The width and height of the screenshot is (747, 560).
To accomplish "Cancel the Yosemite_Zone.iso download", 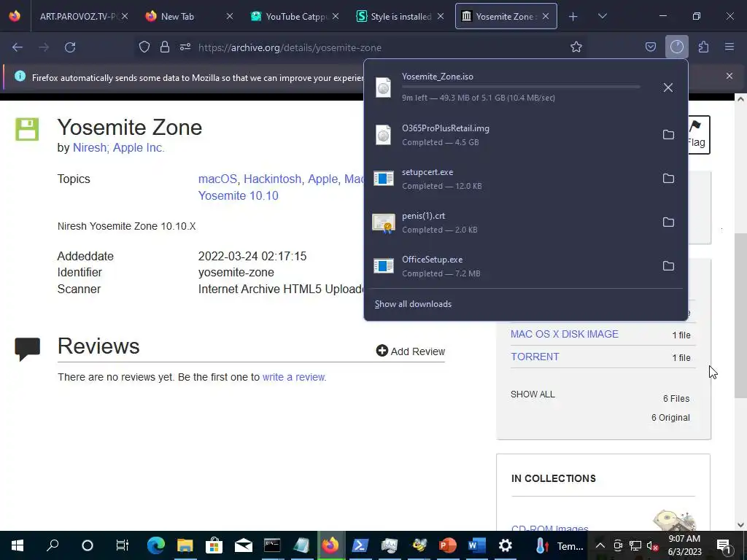I will coord(668,87).
